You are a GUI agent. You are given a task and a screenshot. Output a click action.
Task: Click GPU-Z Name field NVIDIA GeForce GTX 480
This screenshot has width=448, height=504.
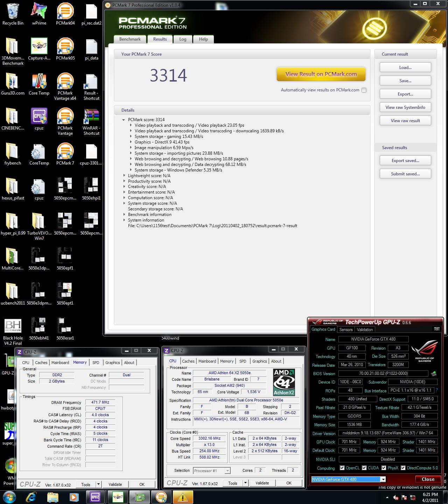373,339
